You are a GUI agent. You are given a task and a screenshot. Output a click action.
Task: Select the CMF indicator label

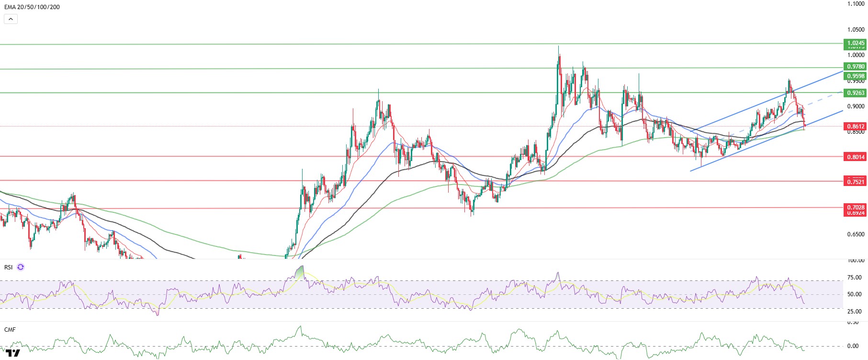point(10,330)
